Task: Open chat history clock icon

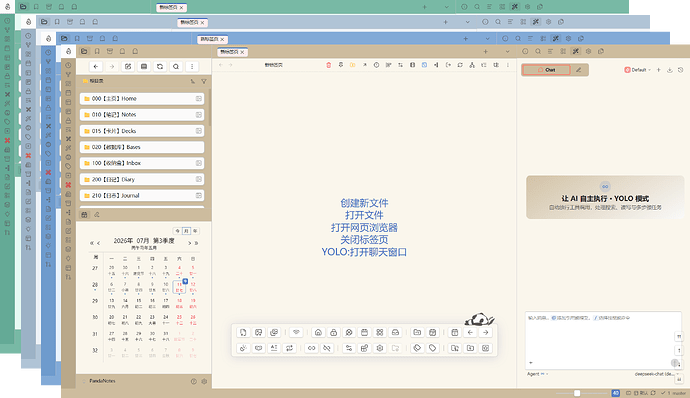Action: [680, 70]
